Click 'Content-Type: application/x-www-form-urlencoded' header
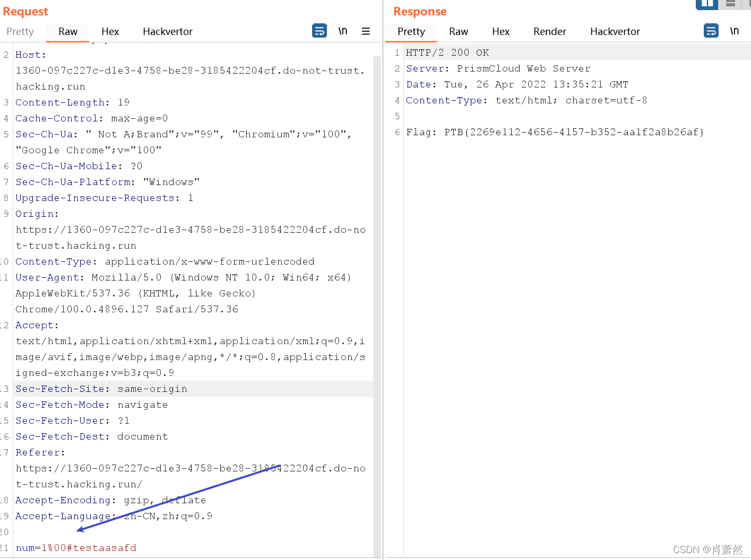751x560 pixels. [165, 261]
